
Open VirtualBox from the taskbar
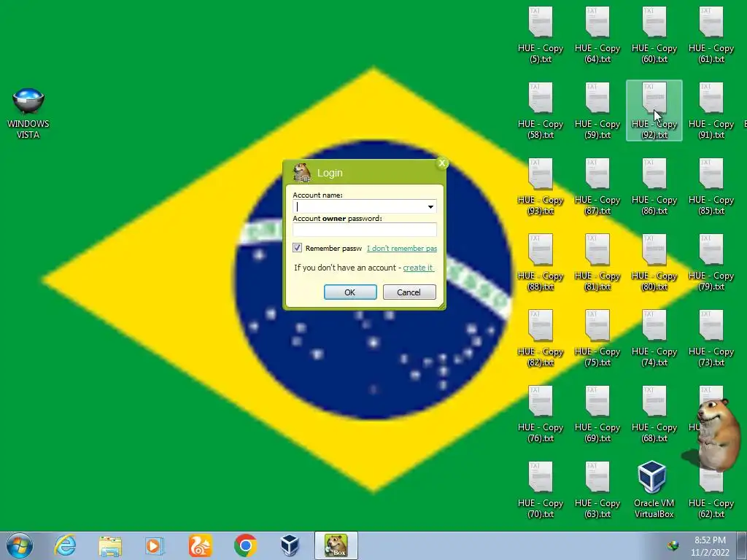[290, 545]
